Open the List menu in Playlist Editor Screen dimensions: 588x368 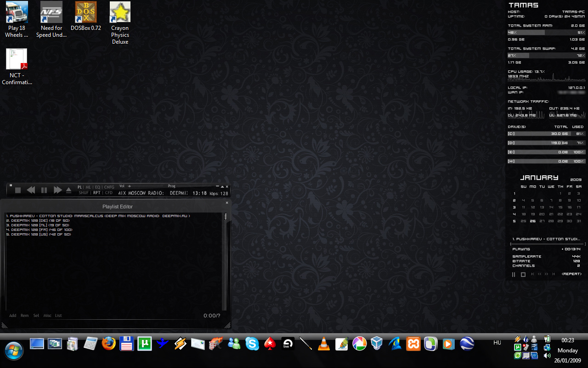tap(58, 316)
